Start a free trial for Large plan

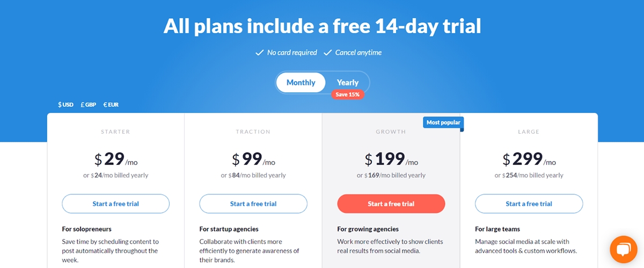tap(529, 204)
